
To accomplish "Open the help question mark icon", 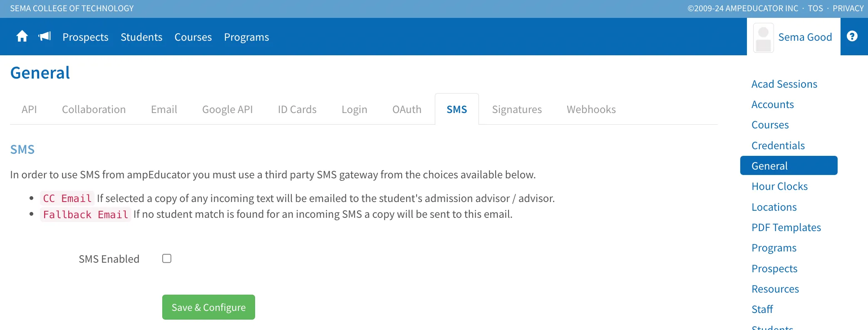I will click(x=852, y=37).
